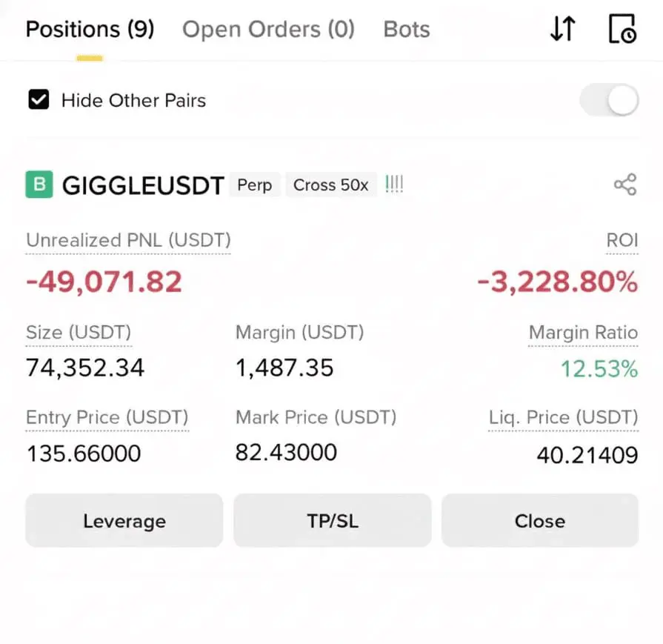Open the Cross 50x margin mode tag
The image size is (663, 644).
[x=331, y=185]
